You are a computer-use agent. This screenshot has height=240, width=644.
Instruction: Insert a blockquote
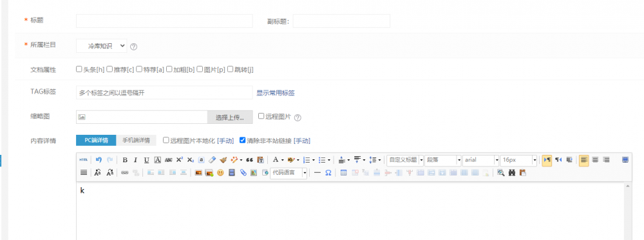coord(249,160)
